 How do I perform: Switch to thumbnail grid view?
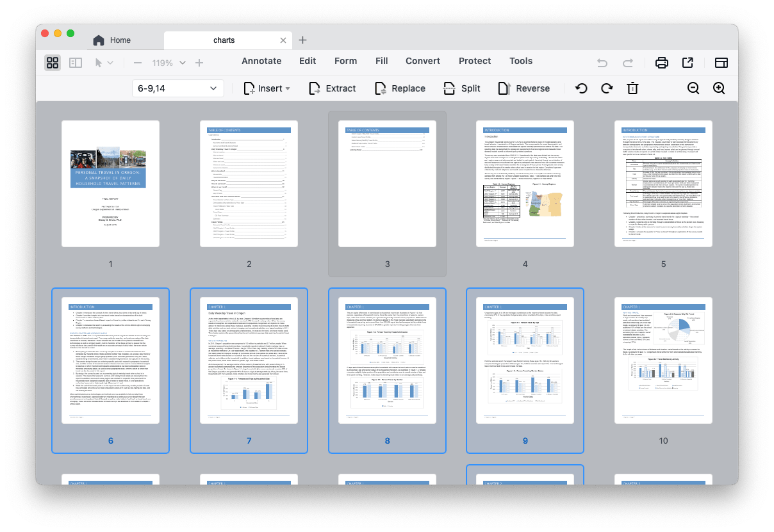click(x=52, y=63)
